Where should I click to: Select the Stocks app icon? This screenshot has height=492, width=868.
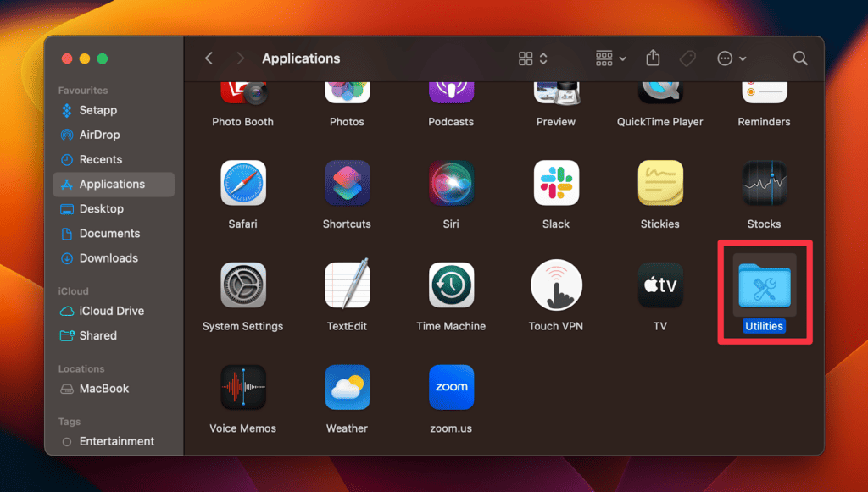(x=764, y=183)
